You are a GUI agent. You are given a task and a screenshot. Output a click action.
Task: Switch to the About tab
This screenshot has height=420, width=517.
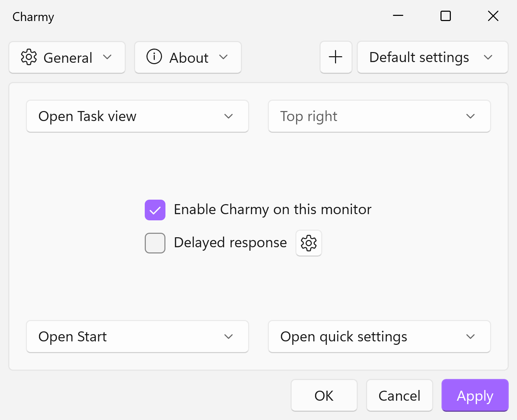point(188,57)
